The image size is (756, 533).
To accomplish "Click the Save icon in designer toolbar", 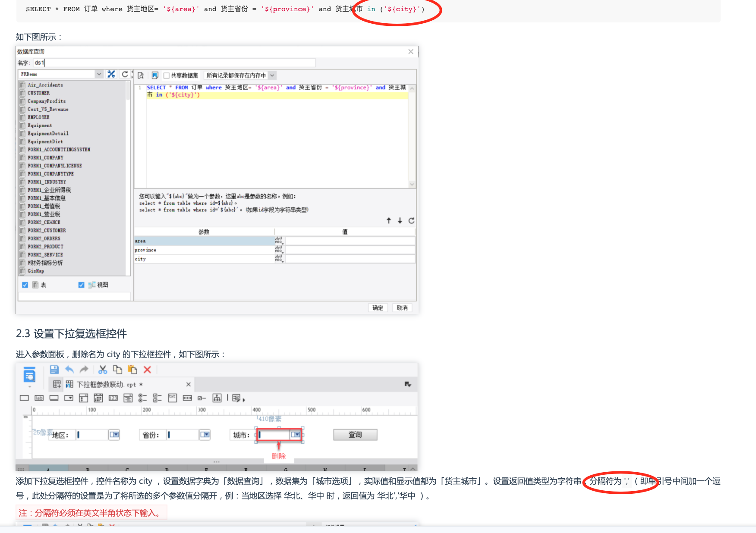I will point(54,370).
